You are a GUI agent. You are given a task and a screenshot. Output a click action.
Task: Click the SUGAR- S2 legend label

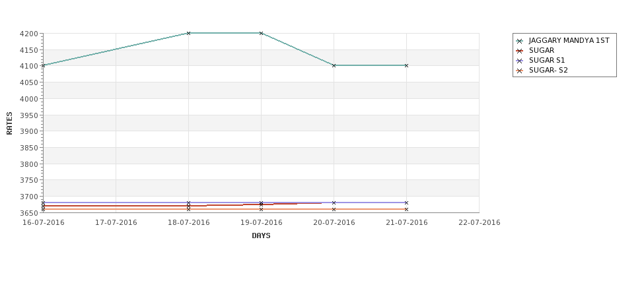pyautogui.click(x=548, y=70)
